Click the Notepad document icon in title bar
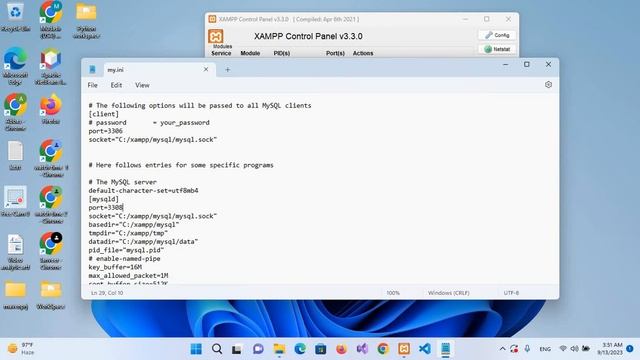The height and width of the screenshot is (360, 640). [x=93, y=70]
